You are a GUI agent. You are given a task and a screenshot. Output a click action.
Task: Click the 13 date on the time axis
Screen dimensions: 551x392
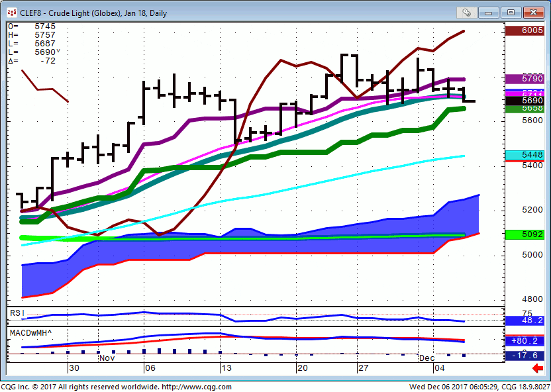[x=226, y=367]
